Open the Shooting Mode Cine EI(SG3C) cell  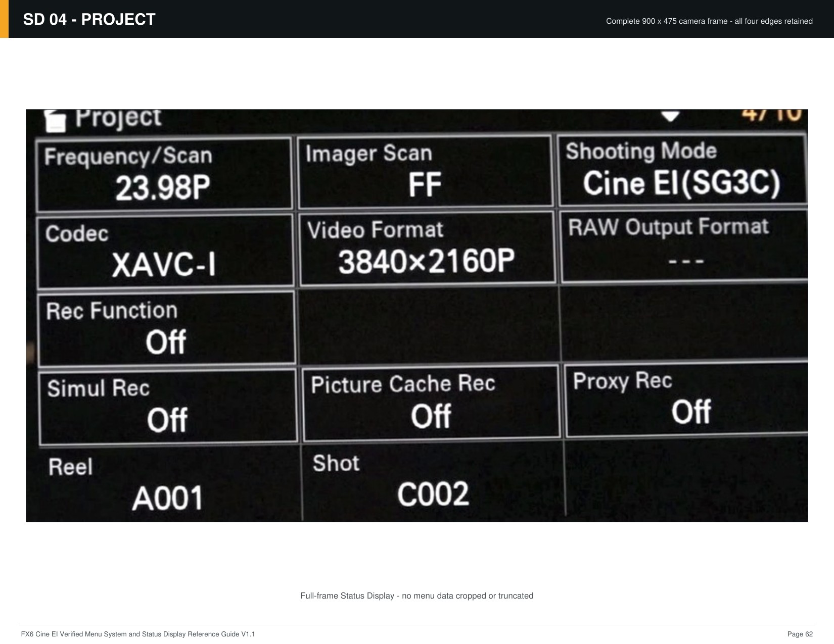(682, 170)
